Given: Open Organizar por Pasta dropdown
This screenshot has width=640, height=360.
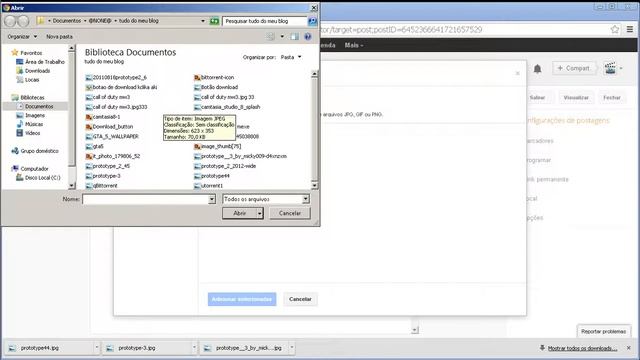Looking at the screenshot, I should click(291, 57).
